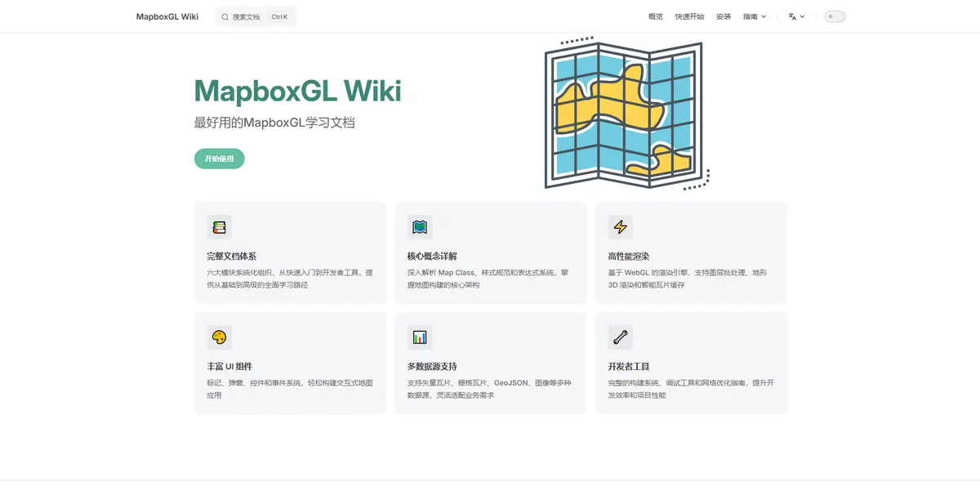The height and width of the screenshot is (491, 980).
Task: Click the books icon on 完整文档体系 card
Action: pos(219,227)
